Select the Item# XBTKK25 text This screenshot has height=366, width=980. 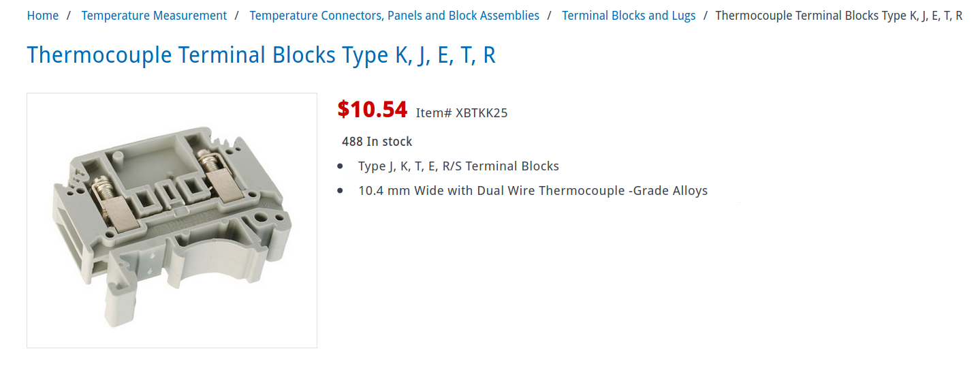462,113
